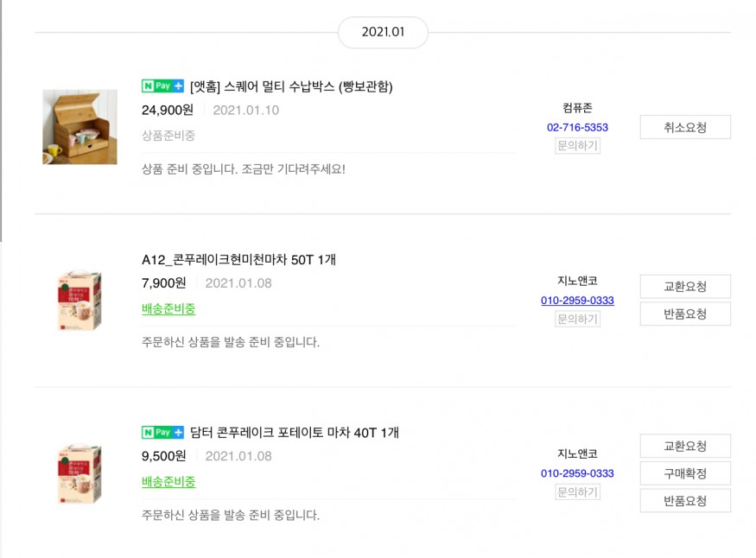Click 문의하기 for the 7,900원 order seller
Image resolution: width=756 pixels, height=558 pixels.
(x=577, y=319)
